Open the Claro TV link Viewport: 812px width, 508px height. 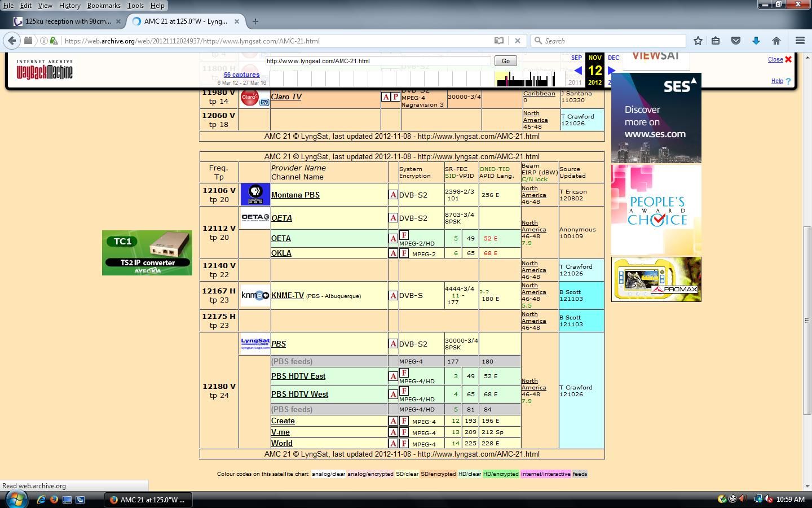click(286, 97)
